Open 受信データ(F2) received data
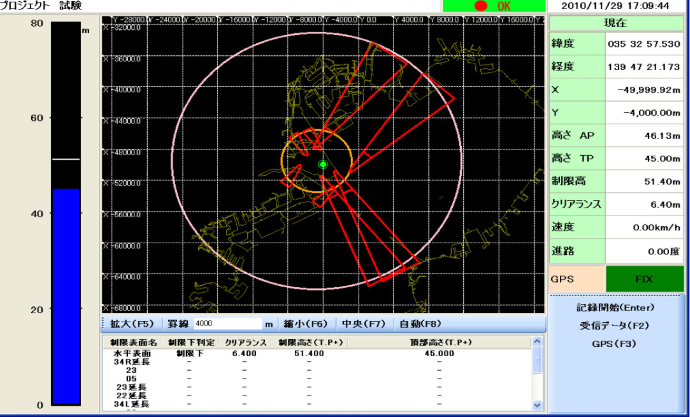 (x=616, y=326)
